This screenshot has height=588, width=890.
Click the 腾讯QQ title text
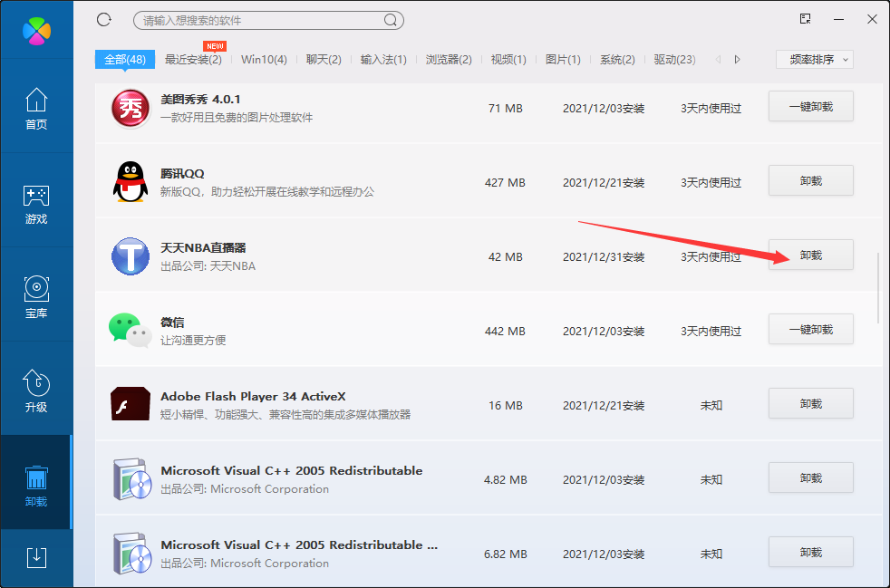pos(182,174)
